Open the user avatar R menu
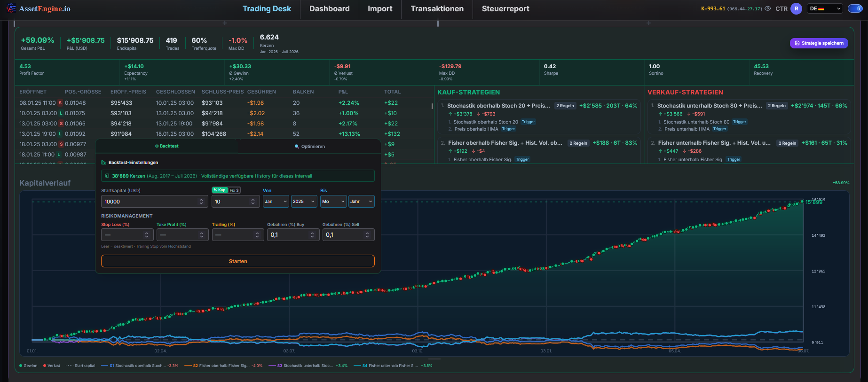868x382 pixels. [x=796, y=8]
